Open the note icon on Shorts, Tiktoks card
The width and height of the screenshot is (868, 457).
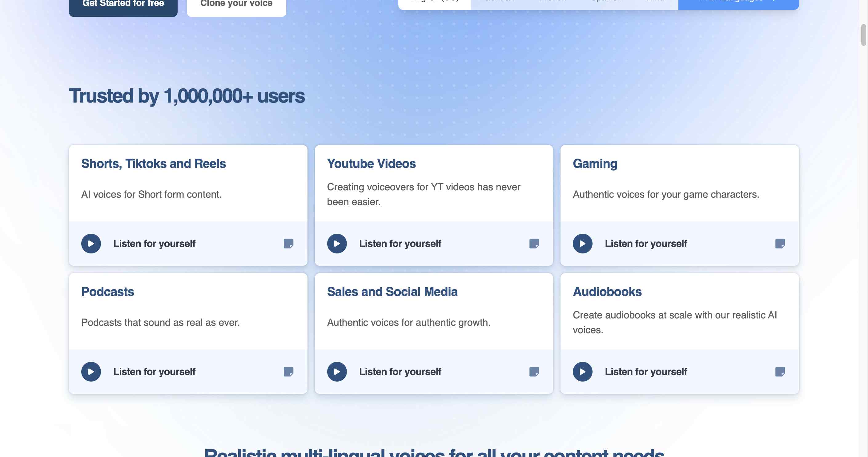(x=288, y=243)
